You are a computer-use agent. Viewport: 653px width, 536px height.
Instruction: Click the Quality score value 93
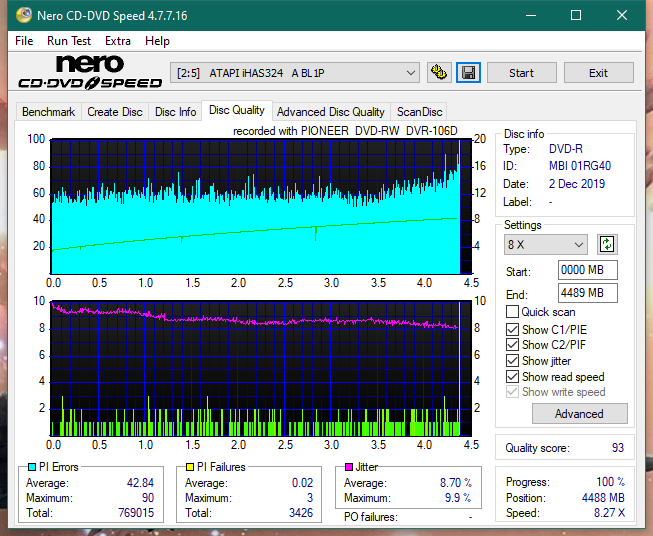pos(618,448)
